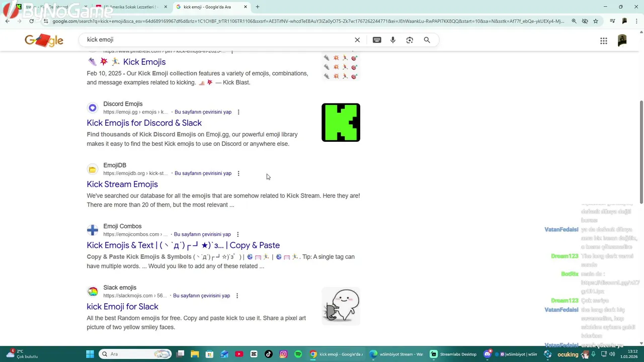The height and width of the screenshot is (362, 644).
Task: Open Google account profile picture
Action: coord(622,41)
